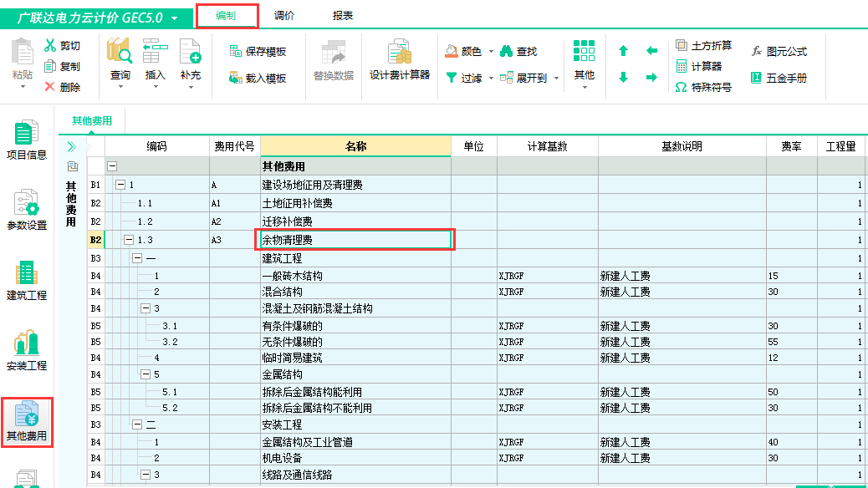The image size is (868, 488).
Task: Click the green left arrow button
Action: click(x=651, y=51)
